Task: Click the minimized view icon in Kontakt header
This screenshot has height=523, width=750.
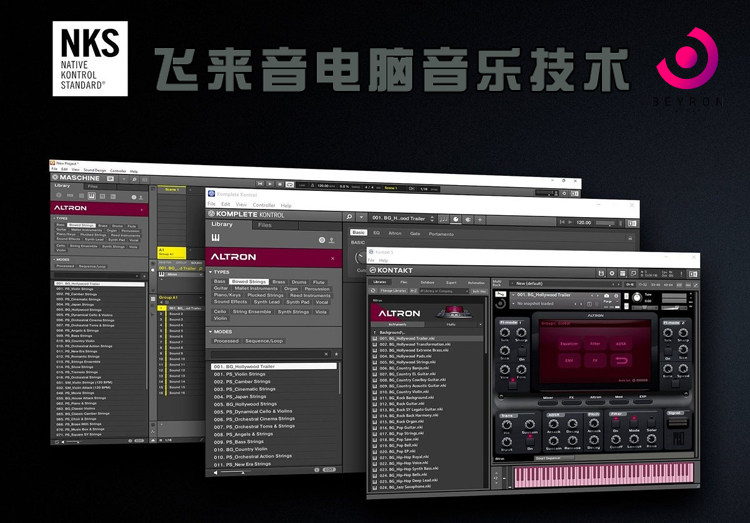Action: tap(633, 274)
